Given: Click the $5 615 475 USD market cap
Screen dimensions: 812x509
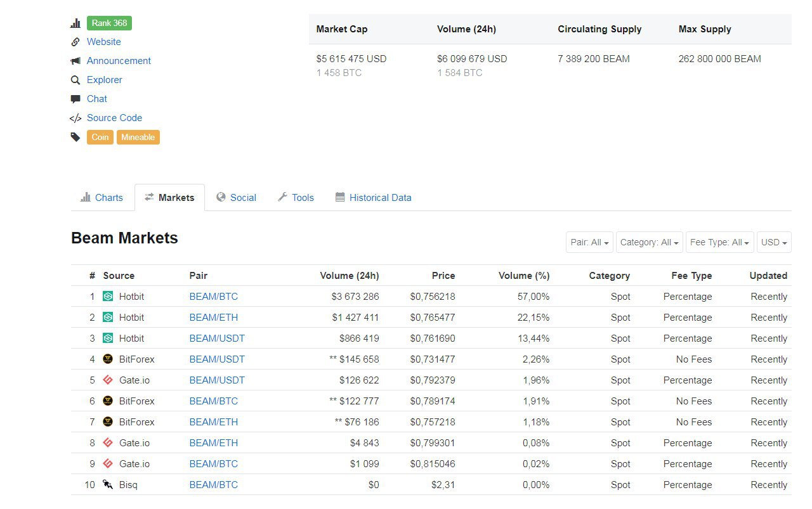Looking at the screenshot, I should coord(351,59).
